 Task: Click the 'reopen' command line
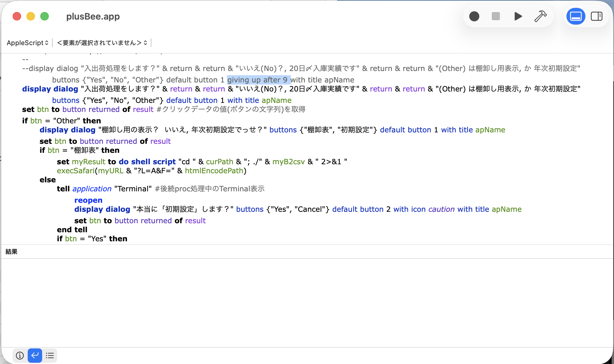click(88, 200)
